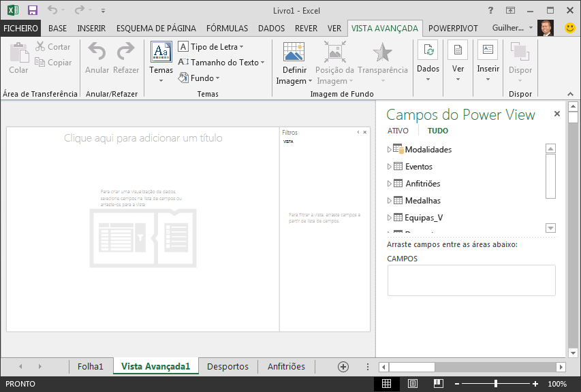
Task: Switch to the ESQUEMA DE PÁGINA tab
Action: click(156, 29)
